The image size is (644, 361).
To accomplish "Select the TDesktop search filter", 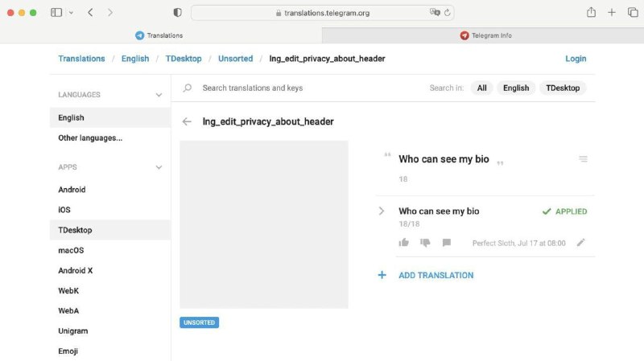I will click(x=563, y=88).
